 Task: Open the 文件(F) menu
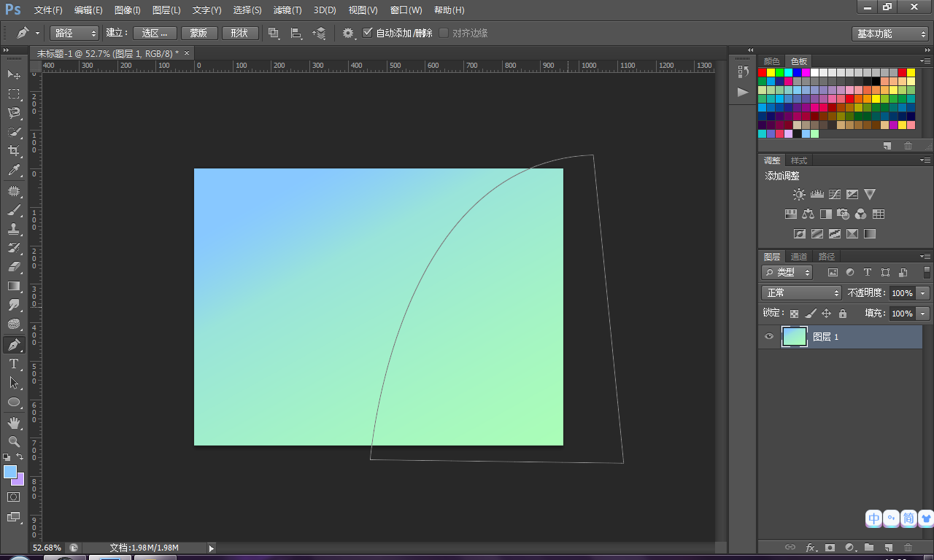coord(48,10)
